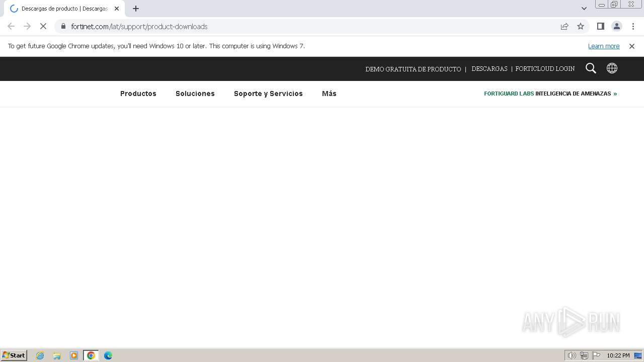Open Chrome three-dot menu

pyautogui.click(x=633, y=26)
